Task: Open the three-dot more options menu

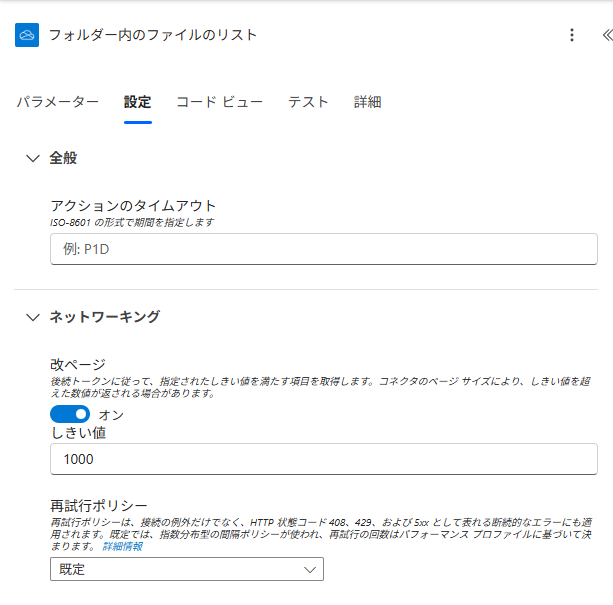Action: pyautogui.click(x=572, y=35)
